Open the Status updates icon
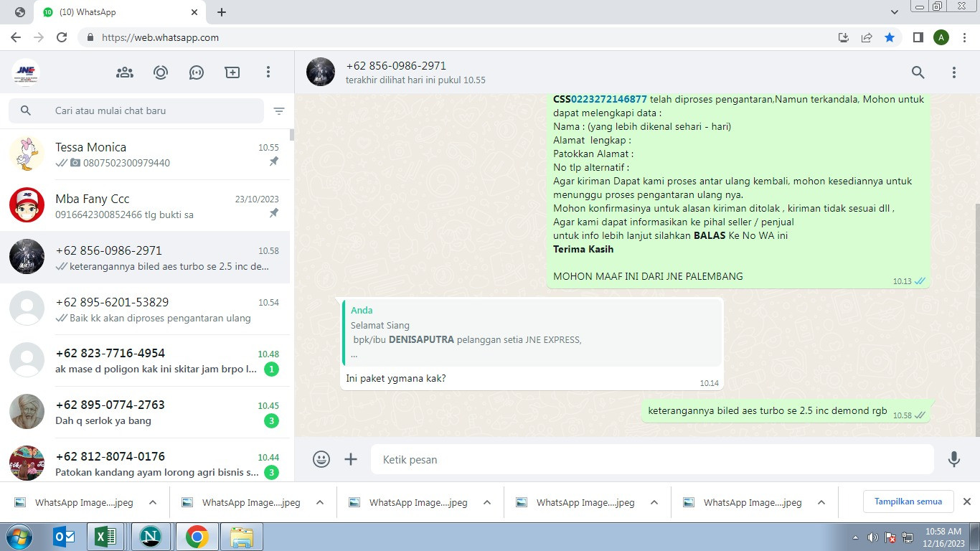980x551 pixels. (161, 72)
